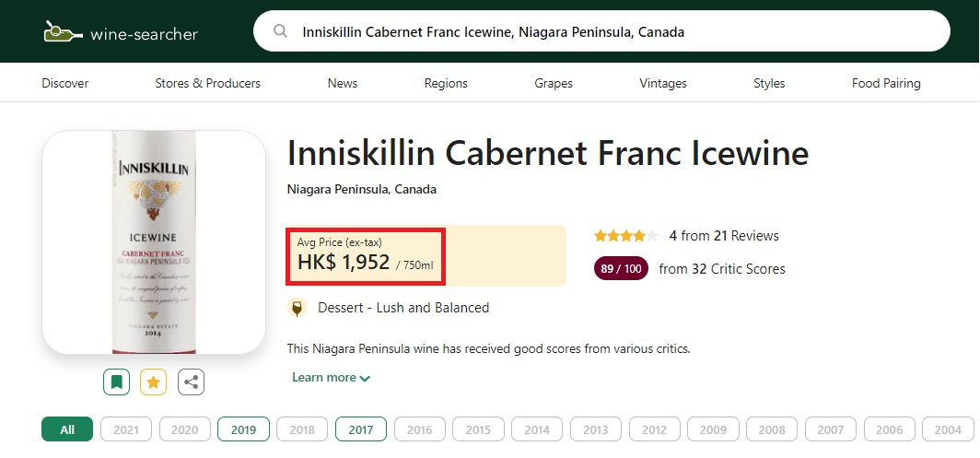Click the share icon below the bottle
The height and width of the screenshot is (458, 980).
tap(191, 382)
